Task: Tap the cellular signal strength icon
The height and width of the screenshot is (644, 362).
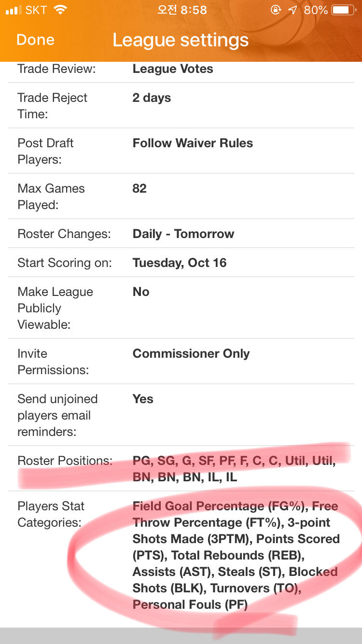Action: 14,10
